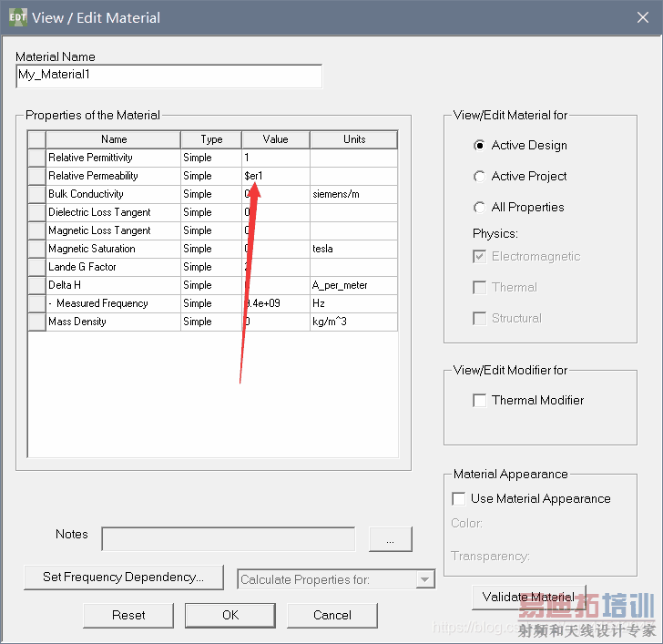Image resolution: width=663 pixels, height=644 pixels.
Task: Enable Use Material Appearance checkbox
Action: tap(459, 498)
